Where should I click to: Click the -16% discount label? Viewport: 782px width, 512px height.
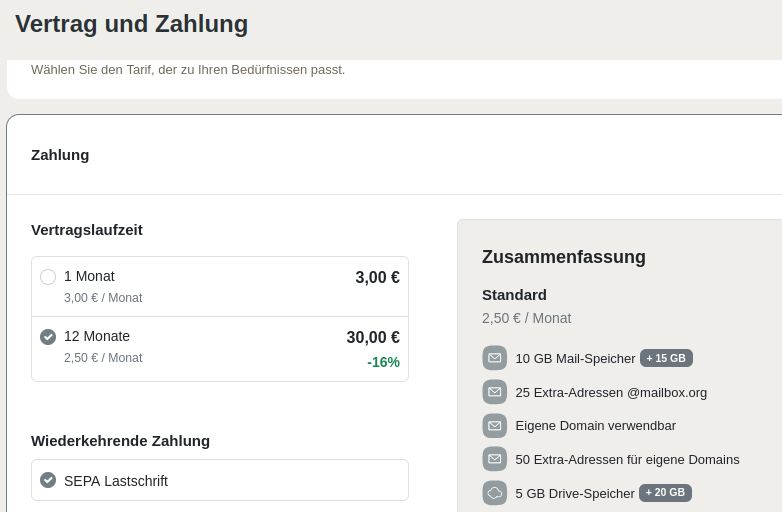coord(383,362)
